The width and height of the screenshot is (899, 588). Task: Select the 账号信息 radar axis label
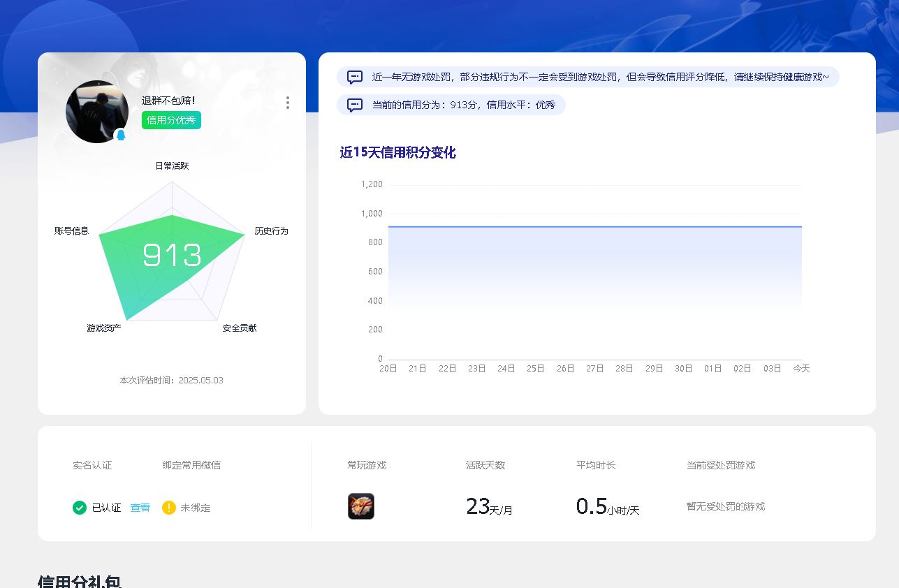pos(71,231)
